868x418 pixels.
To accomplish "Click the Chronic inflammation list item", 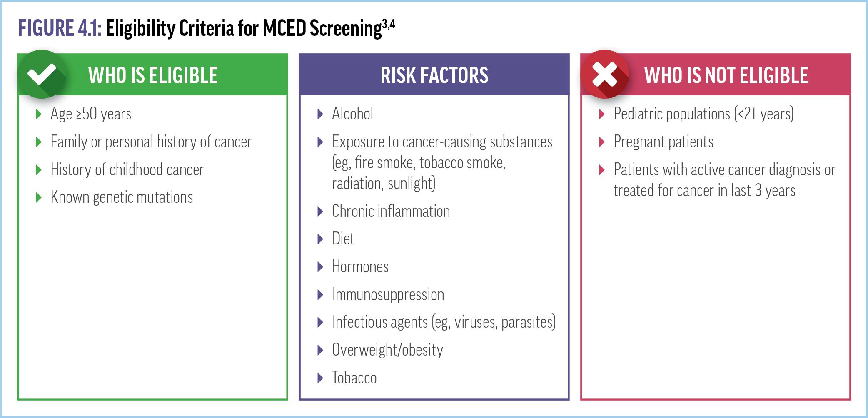I will click(x=391, y=211).
